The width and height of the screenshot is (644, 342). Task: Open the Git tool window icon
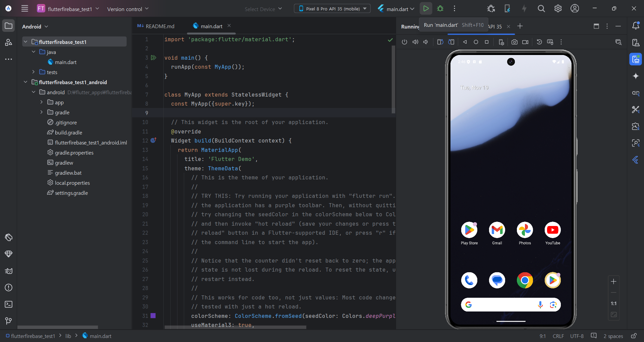coord(9,321)
